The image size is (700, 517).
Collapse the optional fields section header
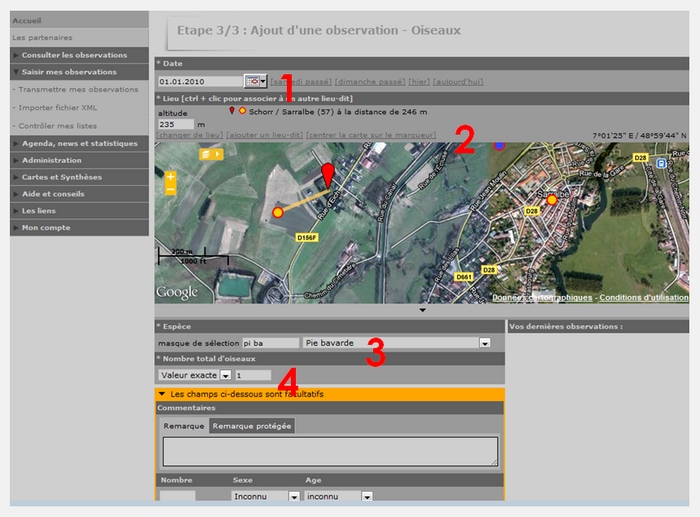pos(329,394)
